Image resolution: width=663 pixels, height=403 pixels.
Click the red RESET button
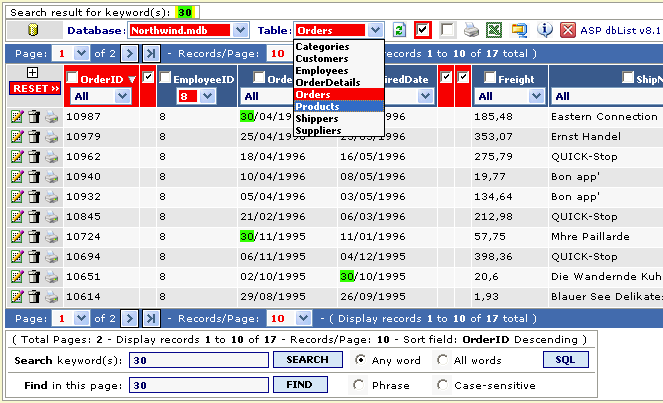coord(34,89)
